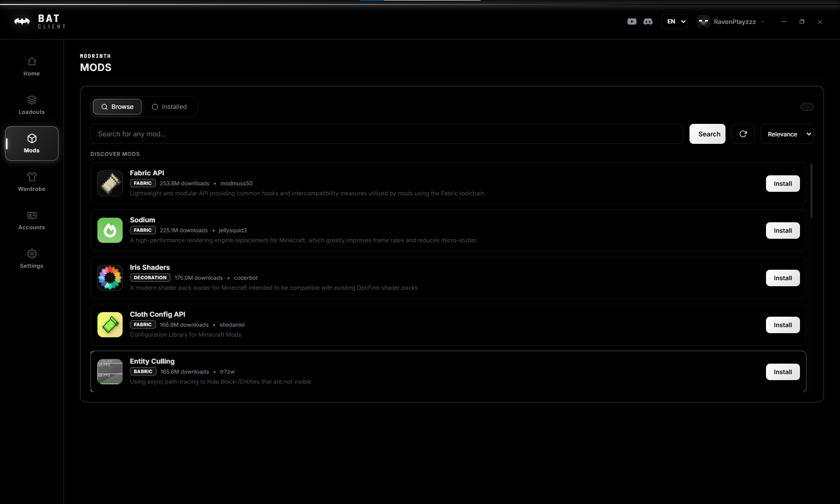Switch to the Browse tab
Viewport: 840px width, 504px height.
pyautogui.click(x=117, y=107)
